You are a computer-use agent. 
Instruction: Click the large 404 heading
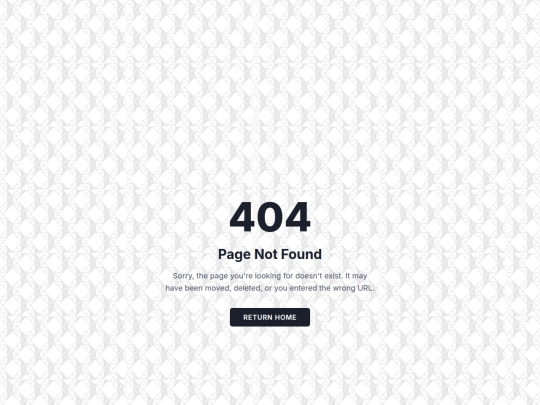270,217
